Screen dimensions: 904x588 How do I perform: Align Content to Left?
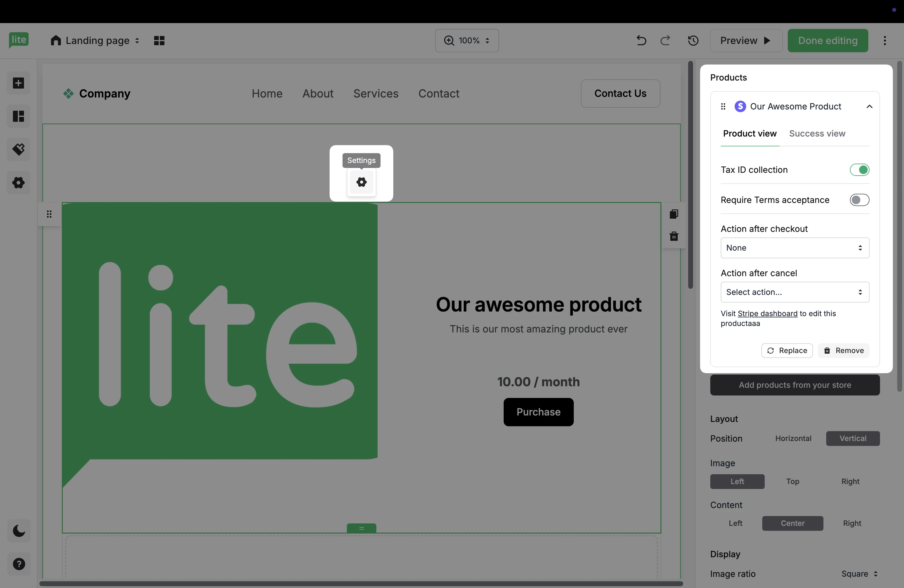tap(735, 523)
